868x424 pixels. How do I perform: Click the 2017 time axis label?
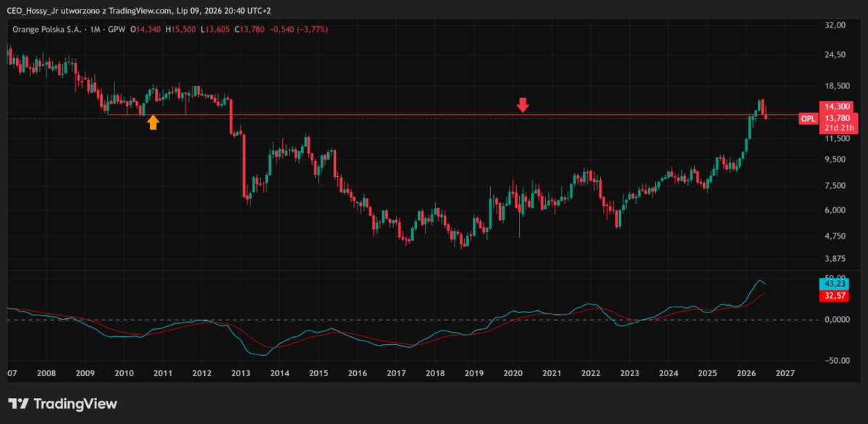[x=397, y=373]
